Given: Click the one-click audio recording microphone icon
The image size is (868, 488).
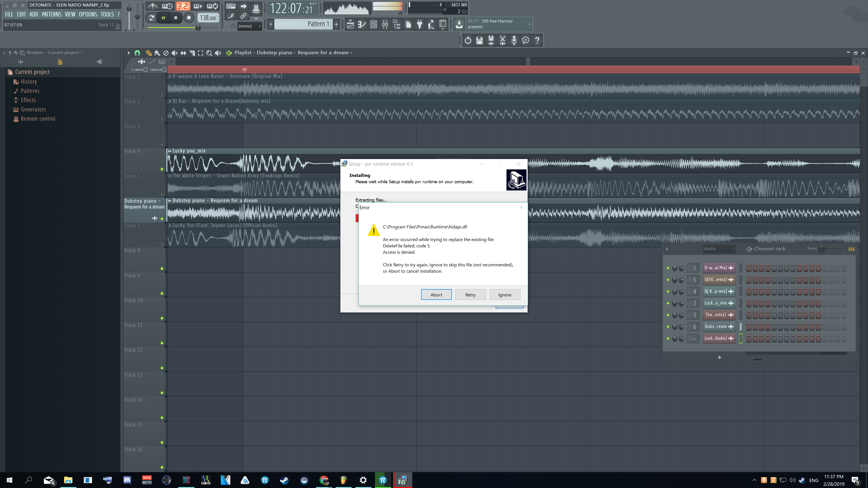Looking at the screenshot, I should point(514,40).
